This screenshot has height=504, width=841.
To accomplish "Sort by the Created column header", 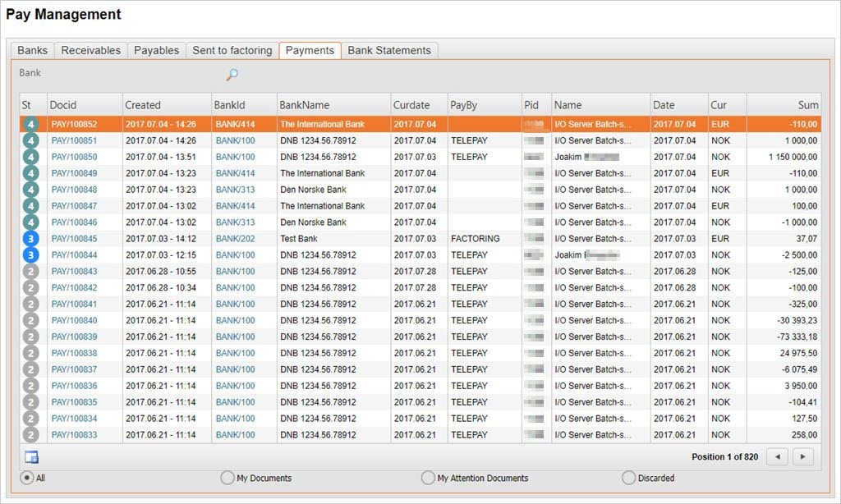I will pyautogui.click(x=167, y=105).
